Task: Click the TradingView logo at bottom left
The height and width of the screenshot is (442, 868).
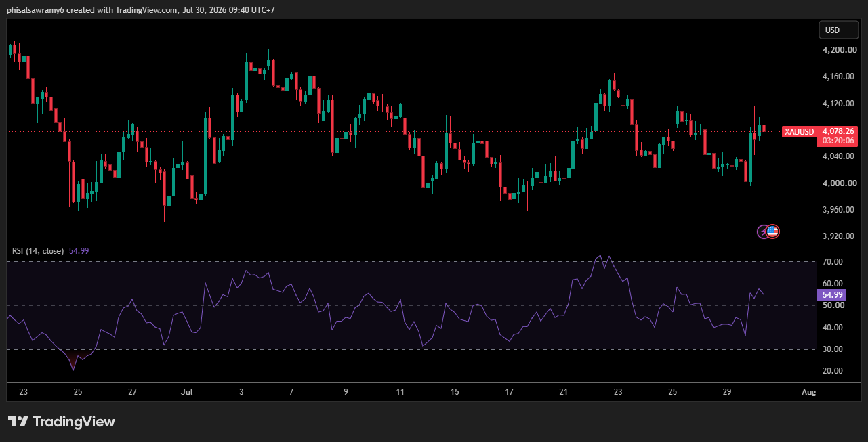Action: [62, 422]
